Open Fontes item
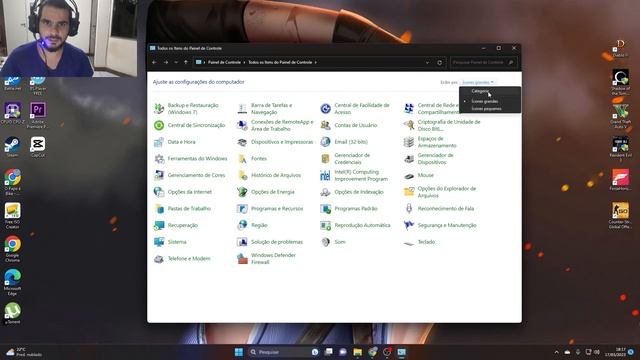The height and width of the screenshot is (360, 640). click(x=252, y=159)
